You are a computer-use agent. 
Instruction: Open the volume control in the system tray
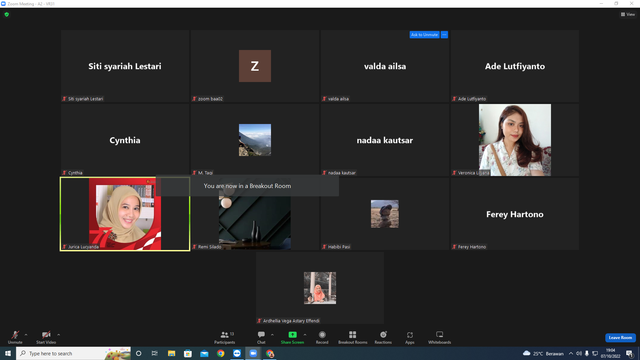(x=579, y=353)
